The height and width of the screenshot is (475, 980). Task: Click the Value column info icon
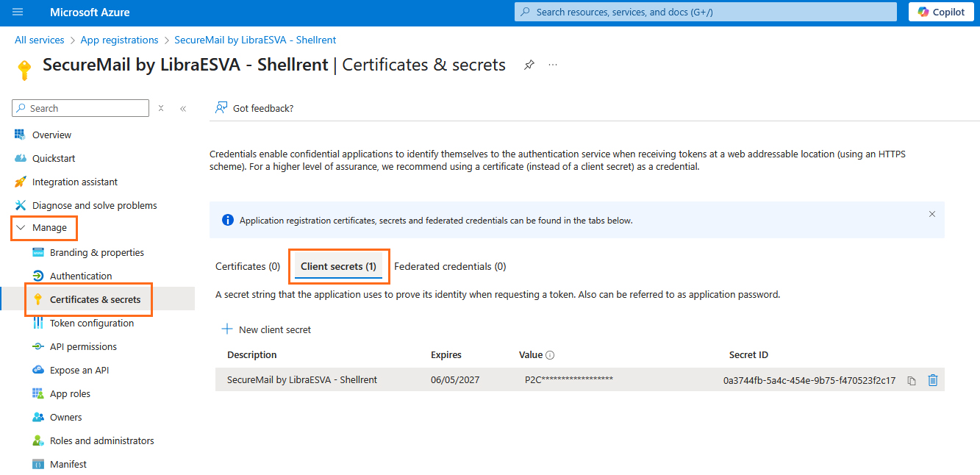coord(550,355)
